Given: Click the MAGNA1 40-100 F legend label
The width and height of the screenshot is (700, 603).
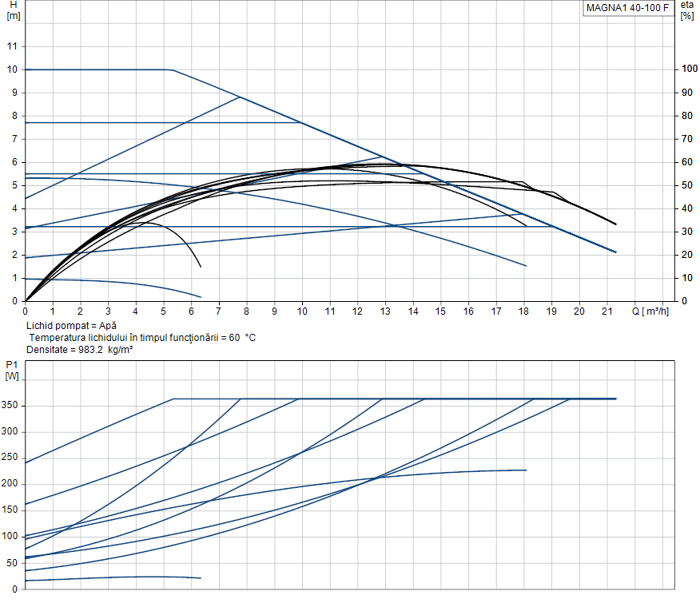Looking at the screenshot, I should pos(626,9).
